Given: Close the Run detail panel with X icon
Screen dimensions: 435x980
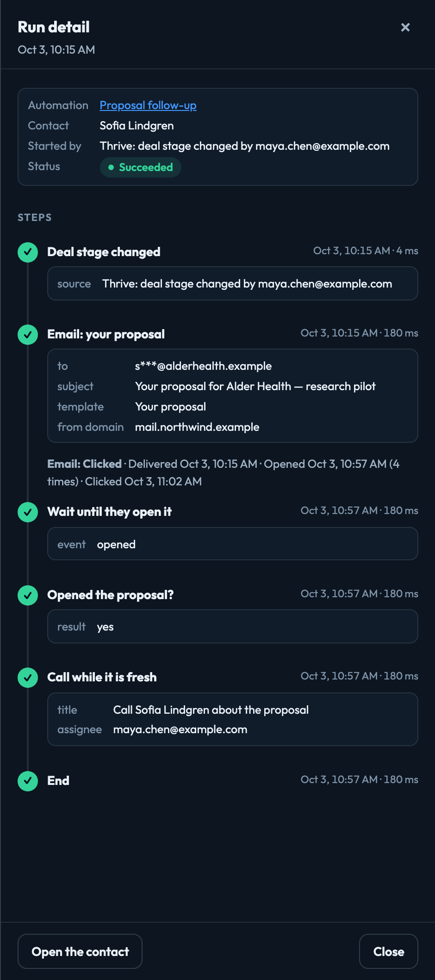Looking at the screenshot, I should coord(405,27).
